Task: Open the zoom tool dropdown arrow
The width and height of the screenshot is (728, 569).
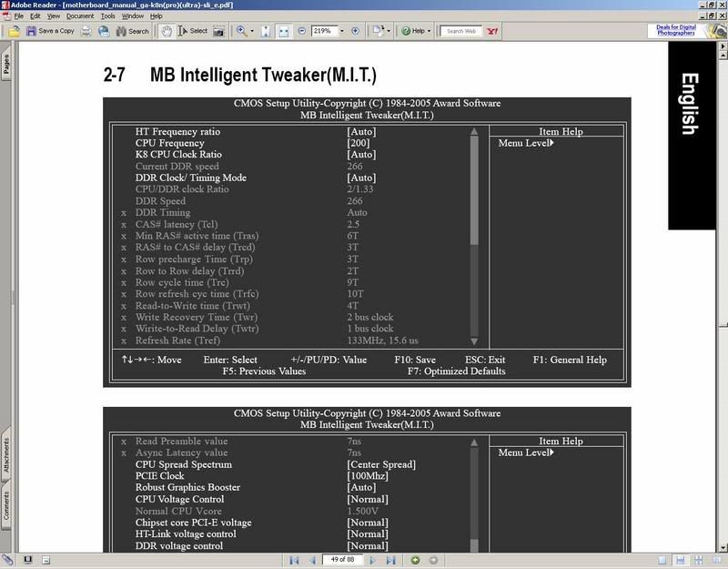Action: (x=252, y=31)
